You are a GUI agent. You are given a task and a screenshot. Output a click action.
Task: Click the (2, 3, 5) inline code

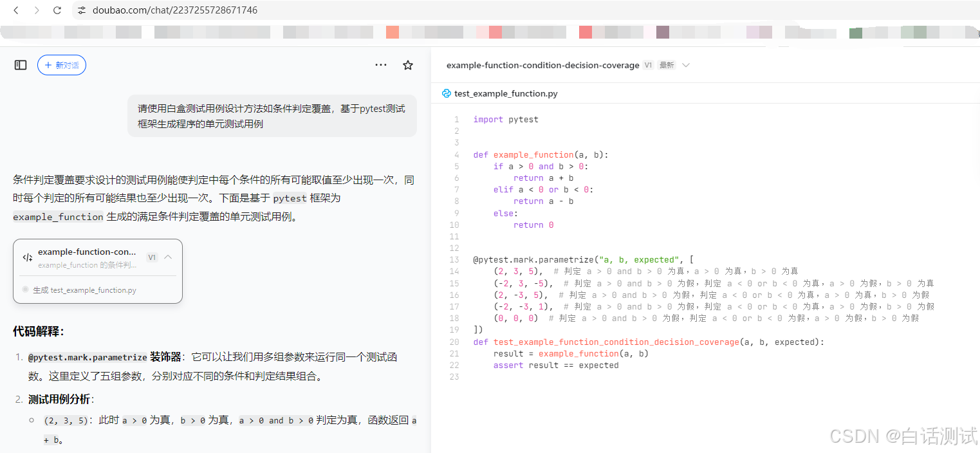pos(66,420)
